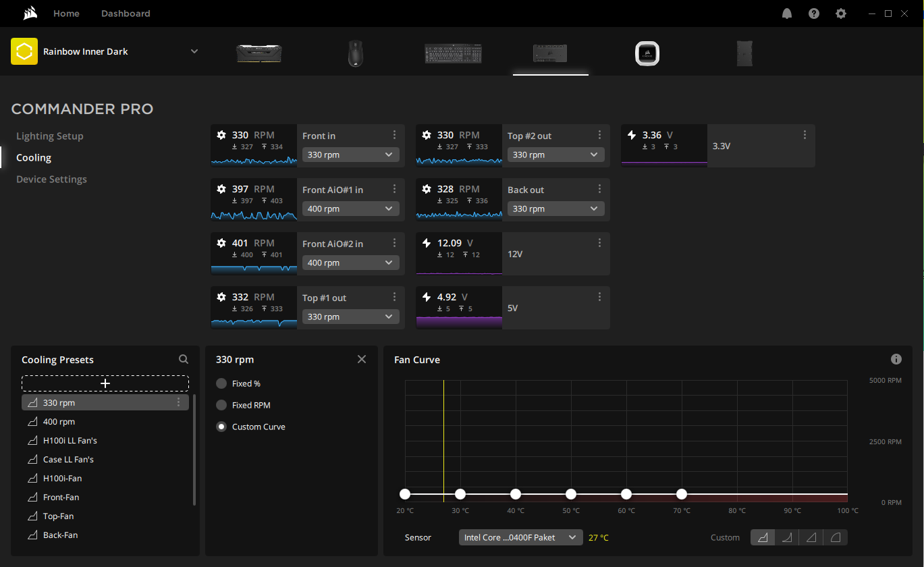This screenshot has height=567, width=924.
Task: Select Front-Fan preset
Action: tap(105, 497)
